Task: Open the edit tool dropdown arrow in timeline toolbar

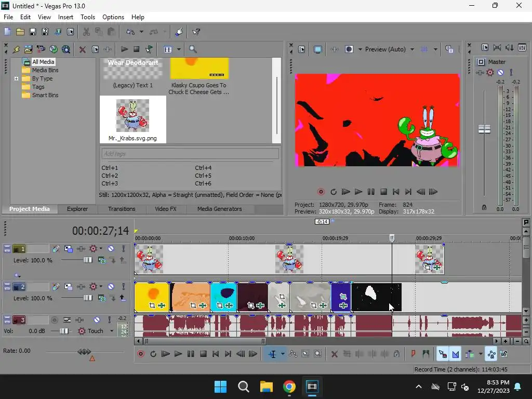Action: (x=283, y=354)
